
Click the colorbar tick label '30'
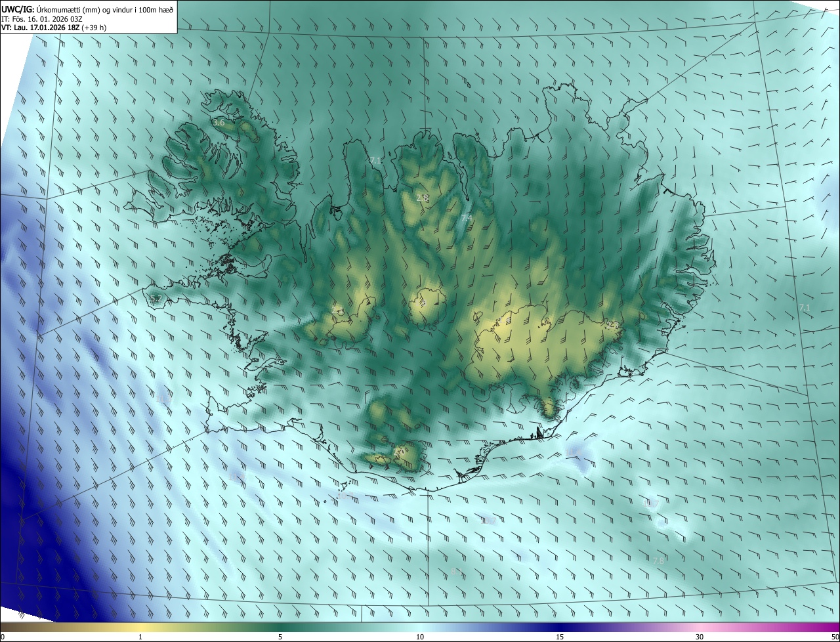700,637
